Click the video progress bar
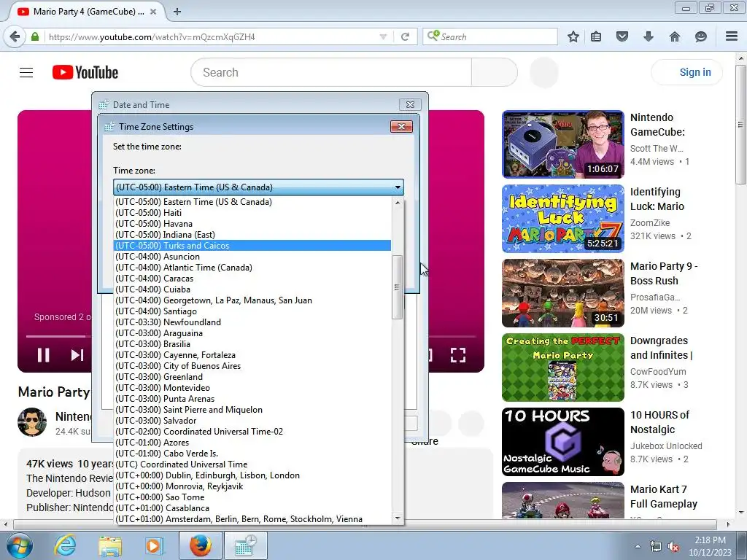The image size is (747, 560). point(58,336)
